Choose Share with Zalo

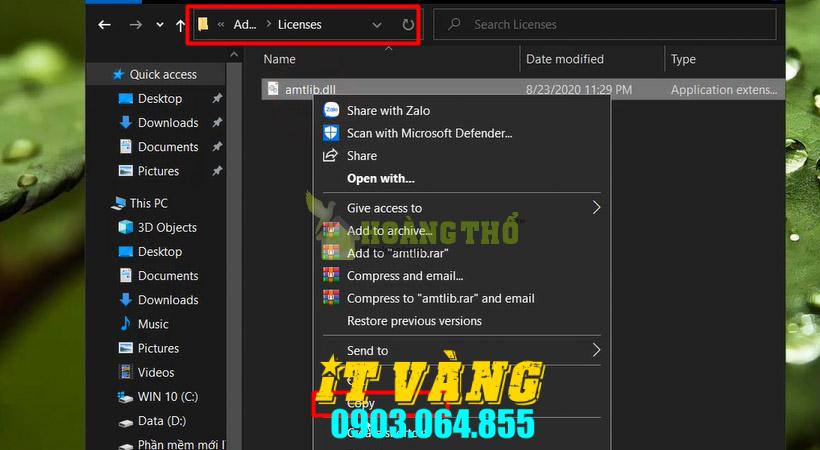[x=389, y=110]
